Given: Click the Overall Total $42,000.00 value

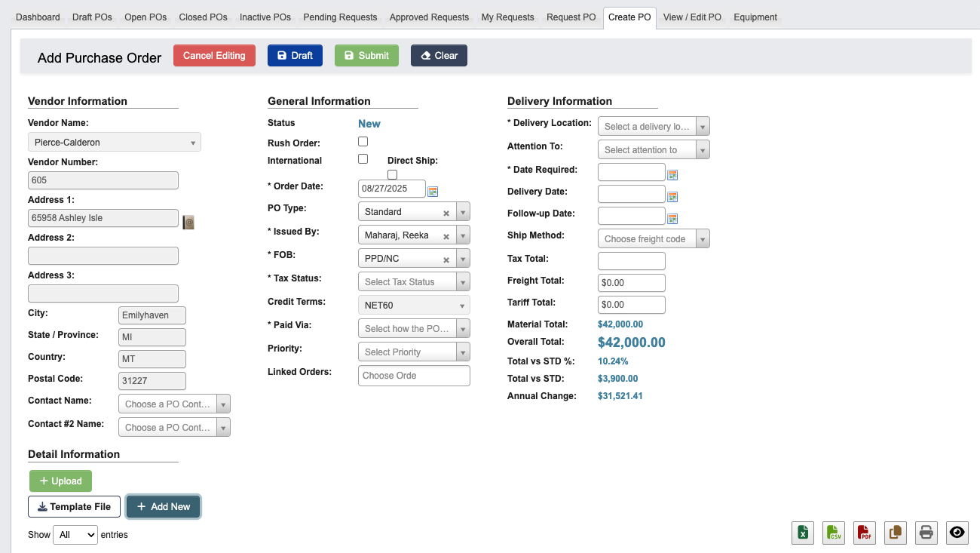Looking at the screenshot, I should click(632, 343).
